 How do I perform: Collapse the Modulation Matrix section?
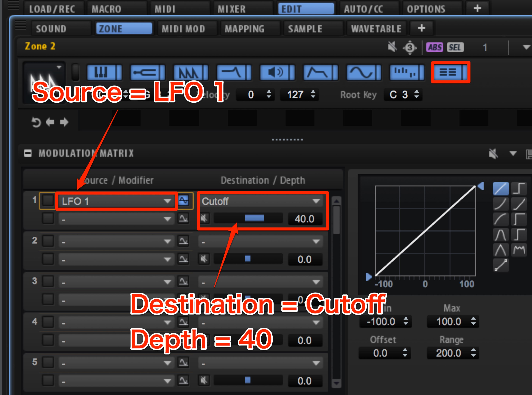click(x=28, y=153)
